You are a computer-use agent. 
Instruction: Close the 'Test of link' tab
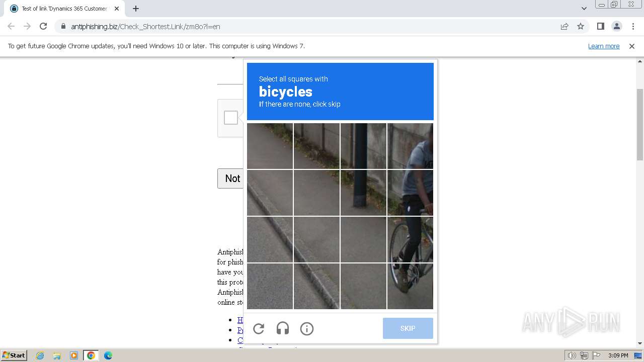point(117,9)
